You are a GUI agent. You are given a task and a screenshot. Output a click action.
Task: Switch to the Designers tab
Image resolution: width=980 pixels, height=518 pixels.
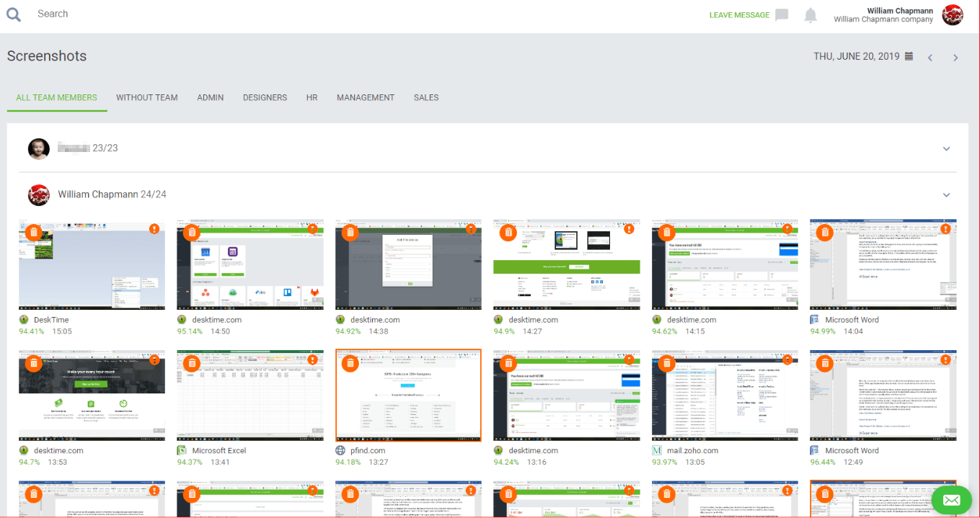(x=265, y=97)
